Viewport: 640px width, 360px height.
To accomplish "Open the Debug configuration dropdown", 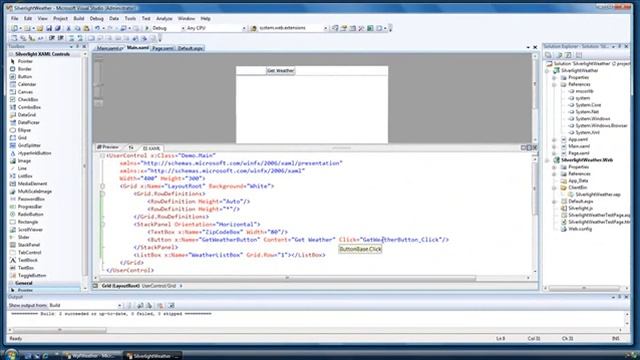I will click(183, 28).
